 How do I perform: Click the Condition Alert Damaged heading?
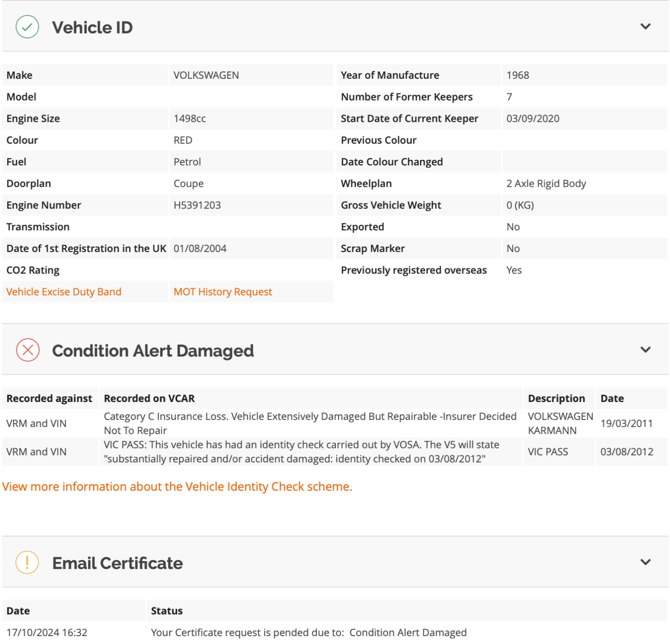[153, 351]
